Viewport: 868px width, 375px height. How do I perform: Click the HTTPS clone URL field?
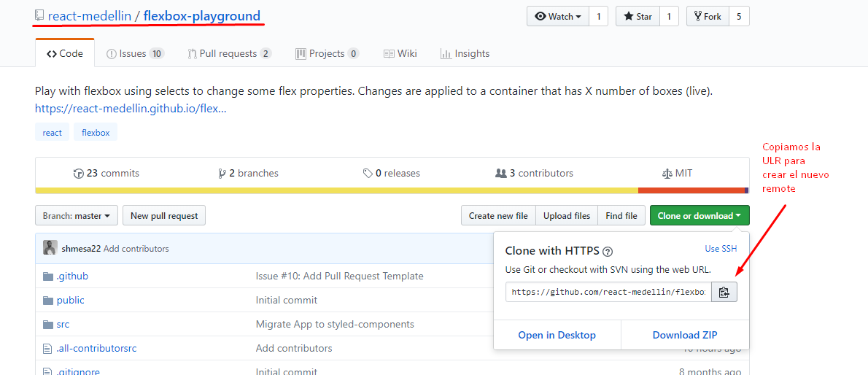click(x=608, y=292)
